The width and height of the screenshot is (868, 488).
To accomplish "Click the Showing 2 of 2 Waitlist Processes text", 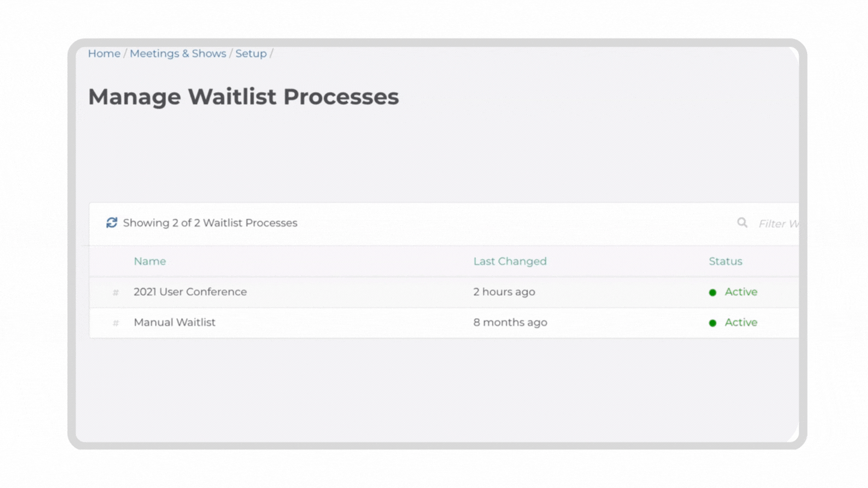I will 210,223.
